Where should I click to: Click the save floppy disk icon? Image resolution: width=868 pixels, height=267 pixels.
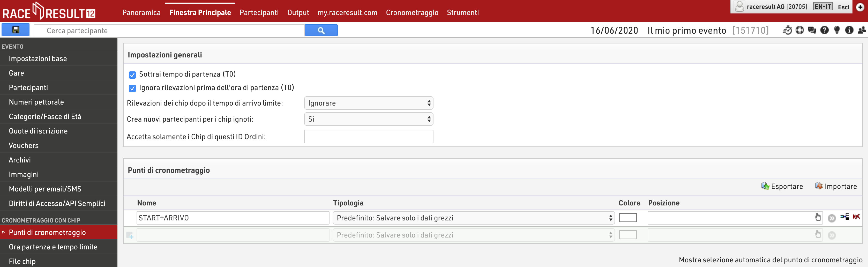pyautogui.click(x=16, y=30)
